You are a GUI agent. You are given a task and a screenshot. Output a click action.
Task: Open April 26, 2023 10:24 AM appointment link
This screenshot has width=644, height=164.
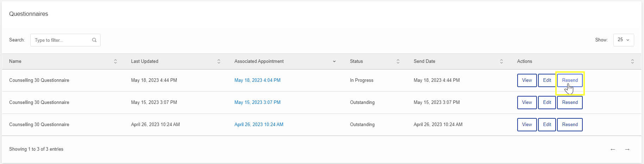(x=259, y=125)
